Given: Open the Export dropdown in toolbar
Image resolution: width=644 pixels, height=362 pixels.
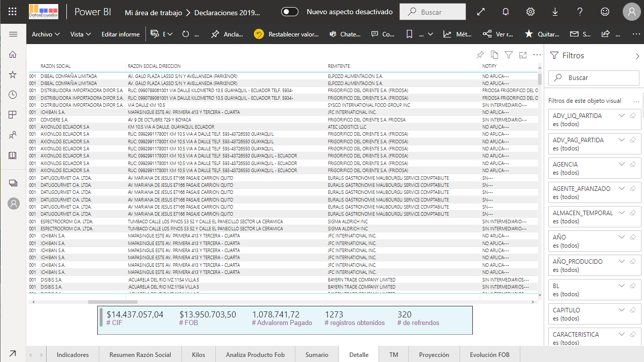Looking at the screenshot, I should coord(162,34).
